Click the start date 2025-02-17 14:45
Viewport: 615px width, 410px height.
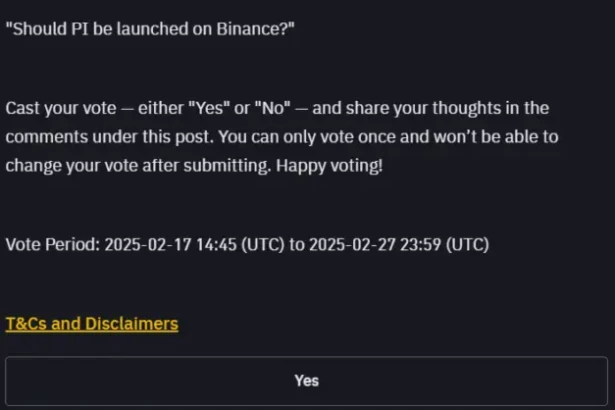pyautogui.click(x=171, y=244)
